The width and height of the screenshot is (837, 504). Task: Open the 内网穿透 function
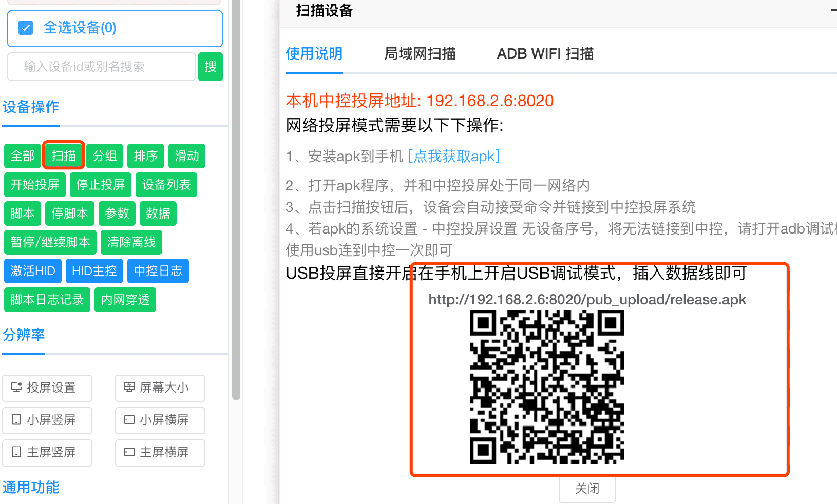[125, 300]
